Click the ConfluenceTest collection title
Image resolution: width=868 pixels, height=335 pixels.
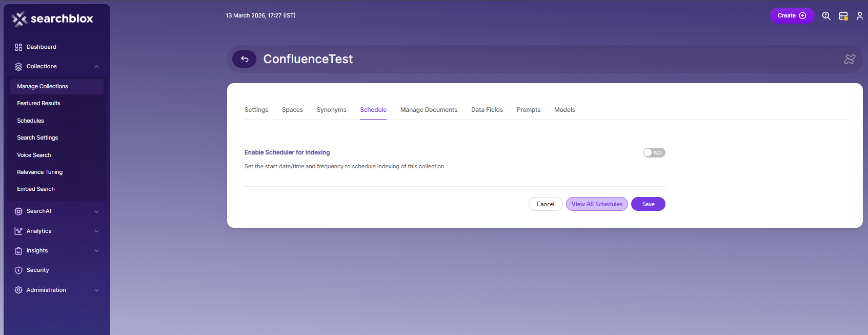tap(308, 59)
